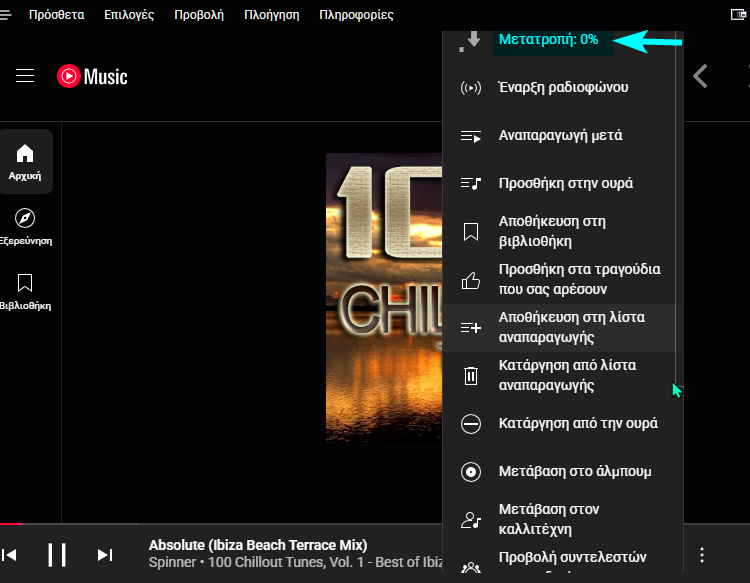750x583 pixels.
Task: Open artist link Spinner in player bar
Action: [172, 562]
